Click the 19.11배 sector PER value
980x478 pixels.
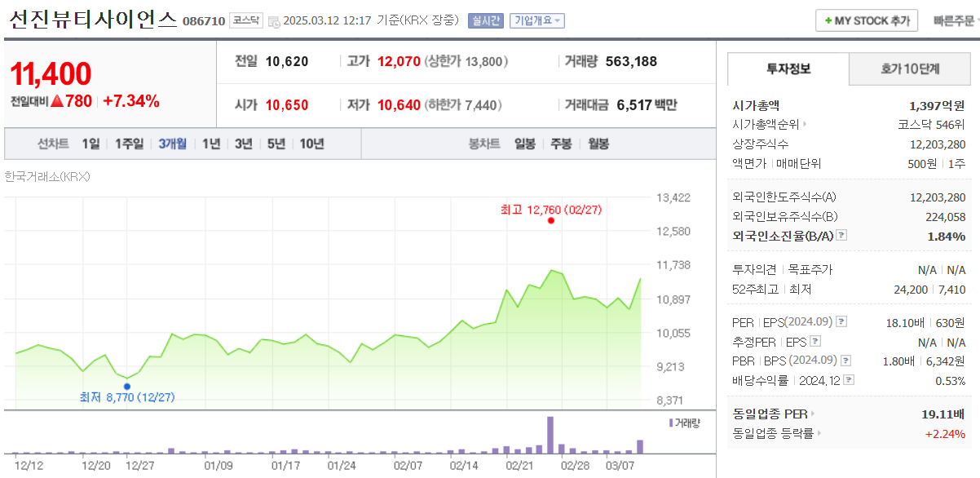[943, 414]
